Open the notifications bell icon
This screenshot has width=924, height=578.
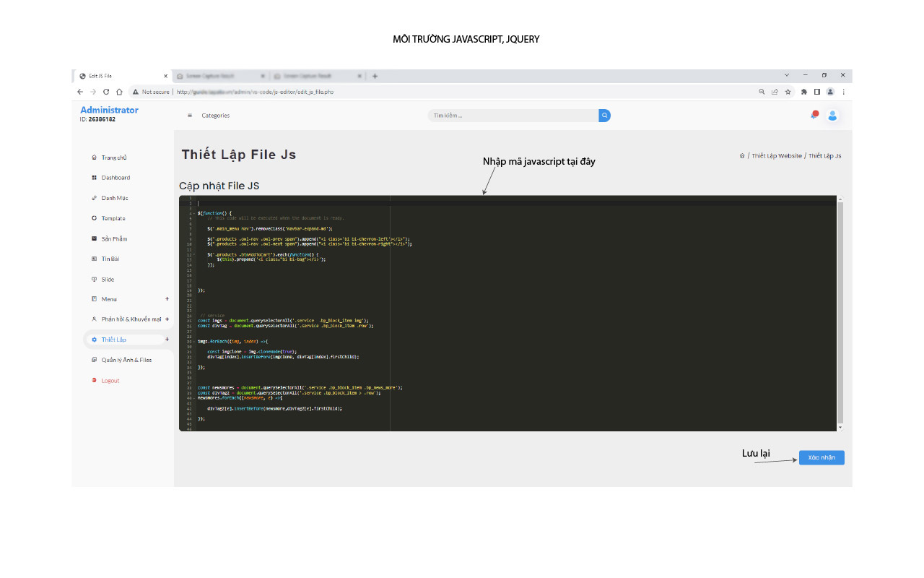click(814, 115)
